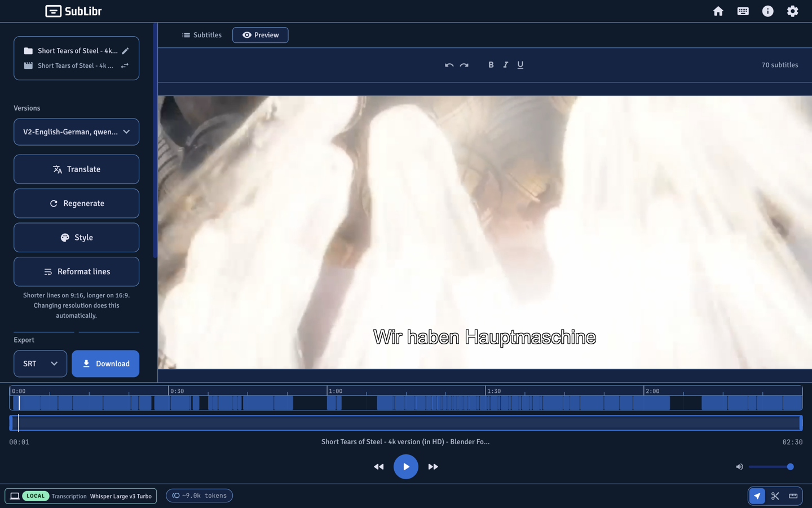This screenshot has height=508, width=812.
Task: Switch to the Preview tab
Action: tap(260, 35)
